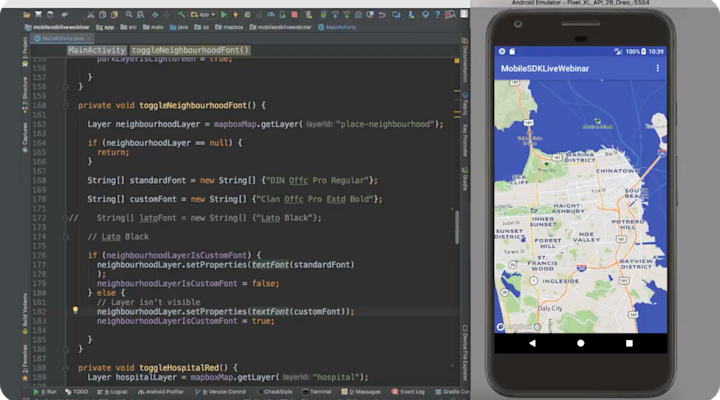The width and height of the screenshot is (720, 400).
Task: Click the java breadcrumb folder
Action: coord(179,27)
